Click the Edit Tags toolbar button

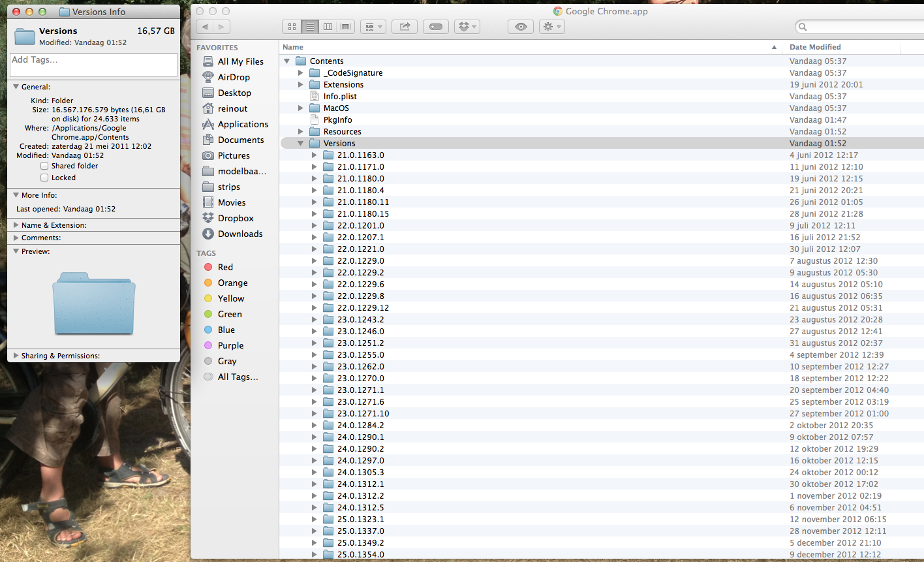point(436,27)
